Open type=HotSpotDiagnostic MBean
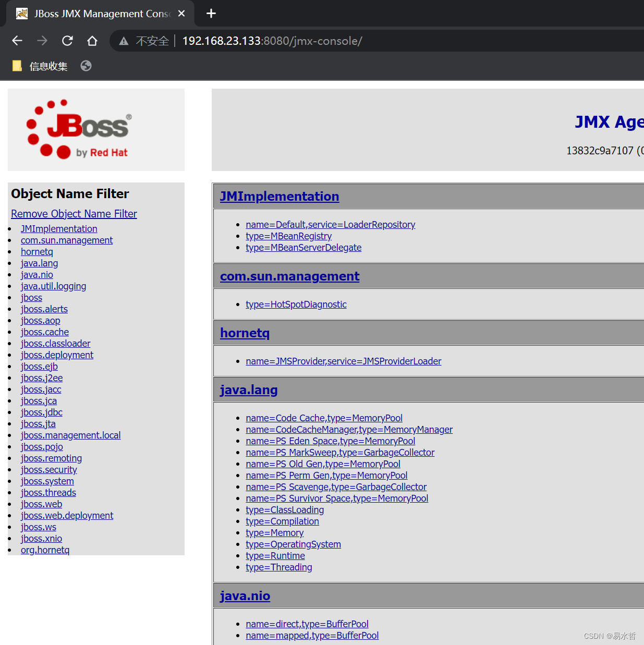Viewport: 644px width, 645px height. pyautogui.click(x=296, y=305)
